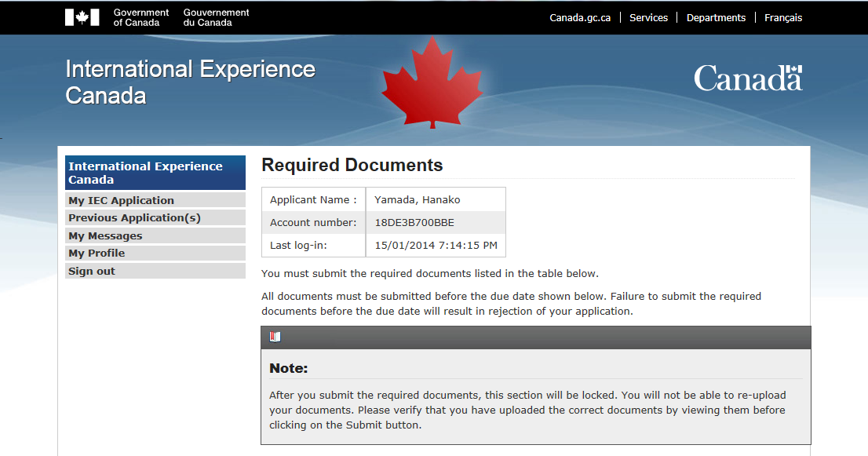Open the Departments link
868x456 pixels.
tap(716, 18)
